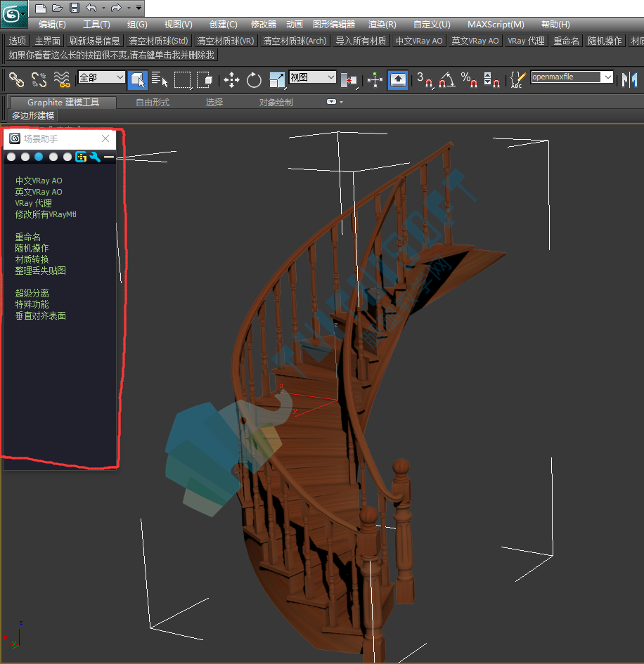This screenshot has width=644, height=664.
Task: Click 材质转换 in 场景助手 list
Action: tap(32, 259)
